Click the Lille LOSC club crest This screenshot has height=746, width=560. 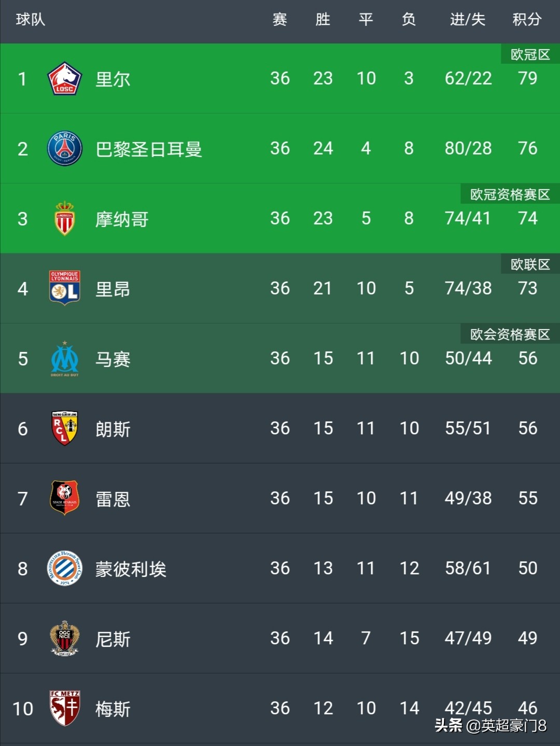(64, 79)
